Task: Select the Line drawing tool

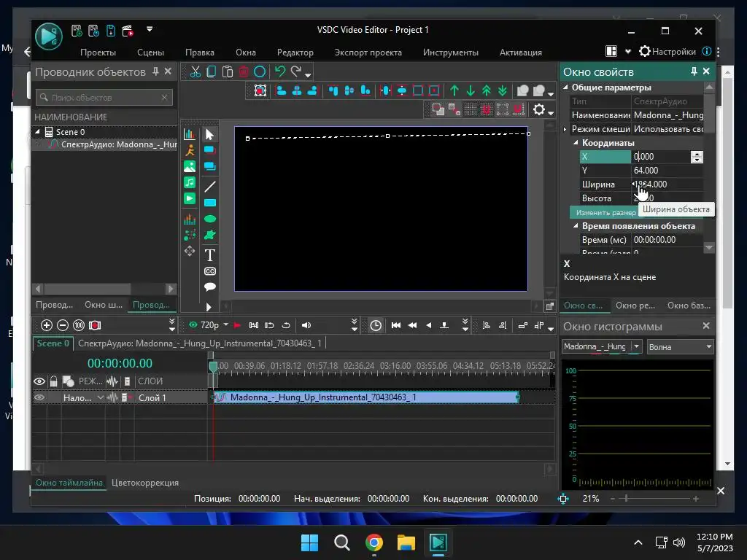Action: (x=209, y=187)
